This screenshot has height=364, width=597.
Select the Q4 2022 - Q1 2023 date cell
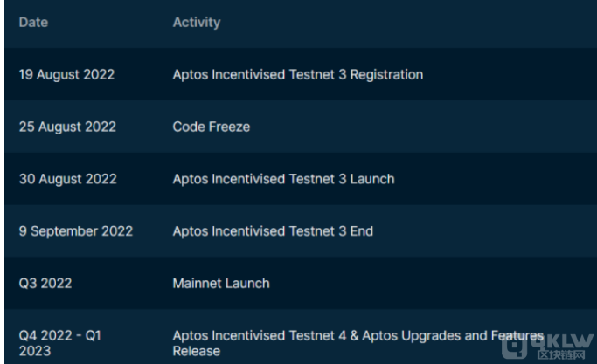click(x=59, y=343)
